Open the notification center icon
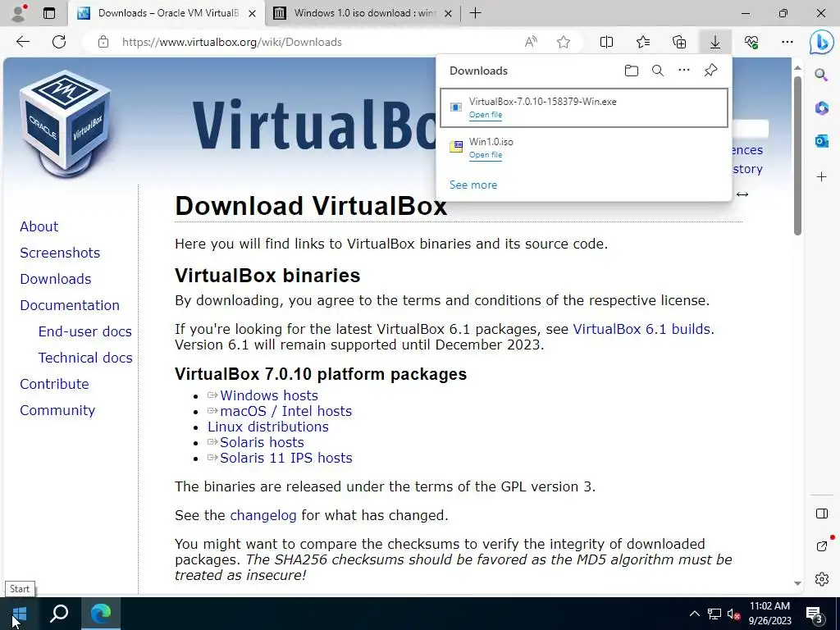 814,615
